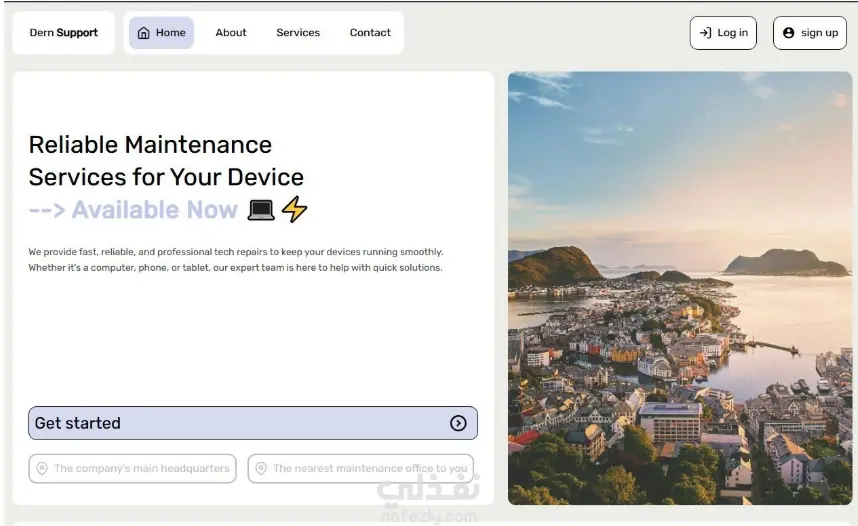Click the house icon in Home tab
858x526 pixels.
coord(143,33)
